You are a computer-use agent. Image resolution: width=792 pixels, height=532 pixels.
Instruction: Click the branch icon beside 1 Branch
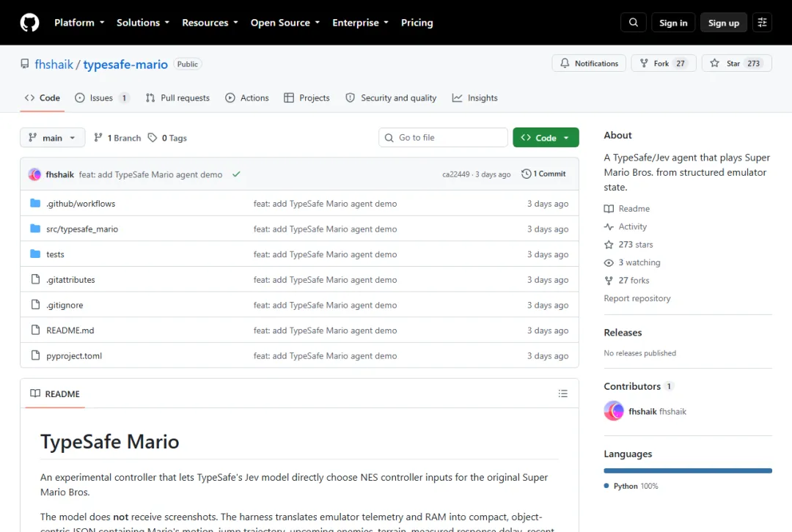click(x=98, y=138)
